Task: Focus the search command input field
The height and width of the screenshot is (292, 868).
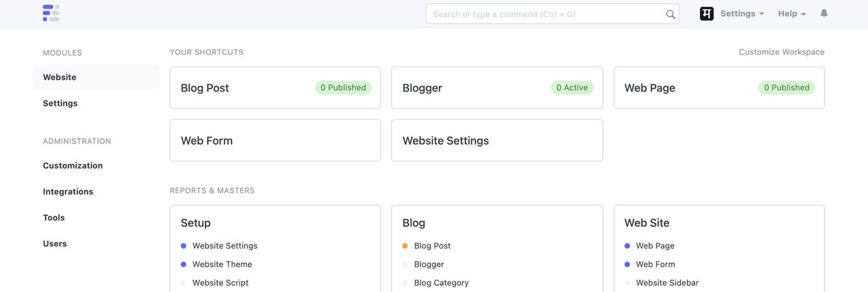Action: (546, 14)
